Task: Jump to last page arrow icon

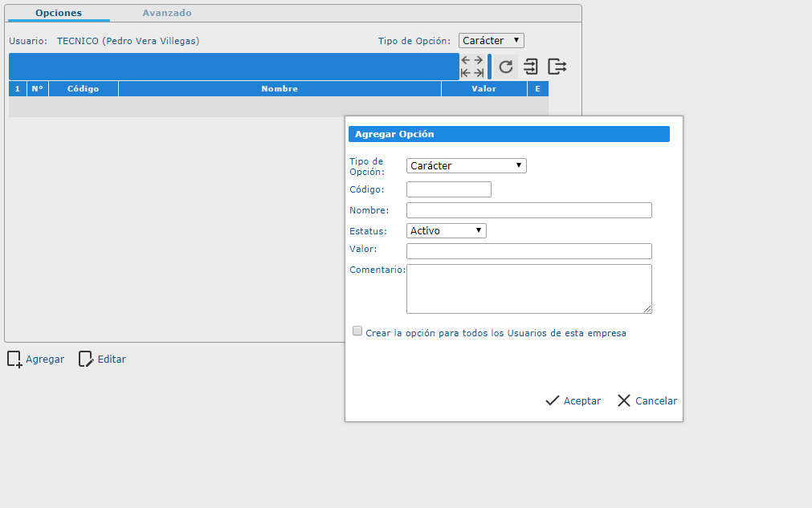Action: (x=478, y=73)
